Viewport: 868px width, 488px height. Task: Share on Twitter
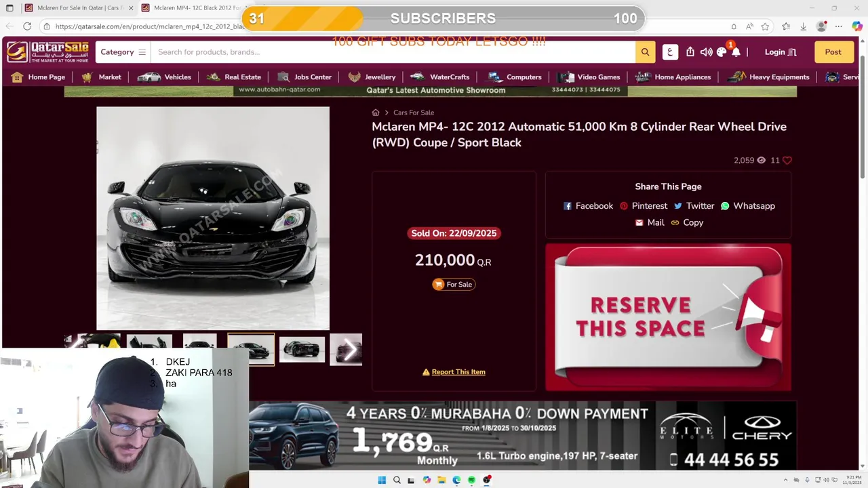coord(694,206)
